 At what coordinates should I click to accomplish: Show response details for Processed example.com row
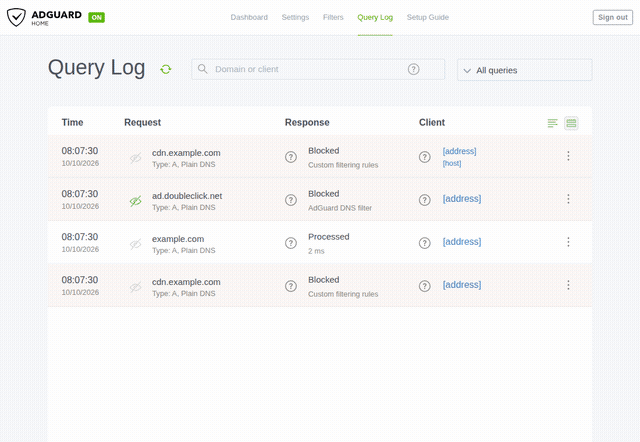(291, 243)
